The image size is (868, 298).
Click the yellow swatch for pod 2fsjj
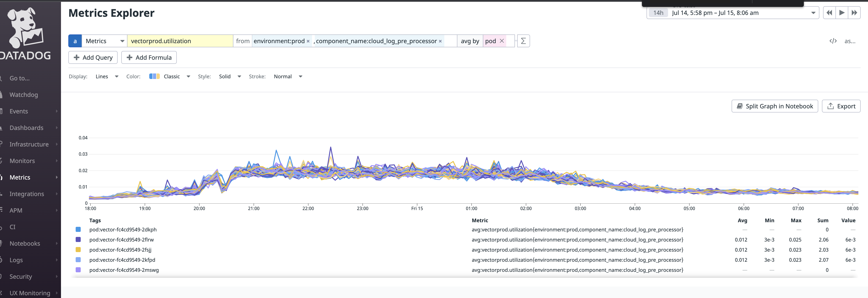(78, 250)
